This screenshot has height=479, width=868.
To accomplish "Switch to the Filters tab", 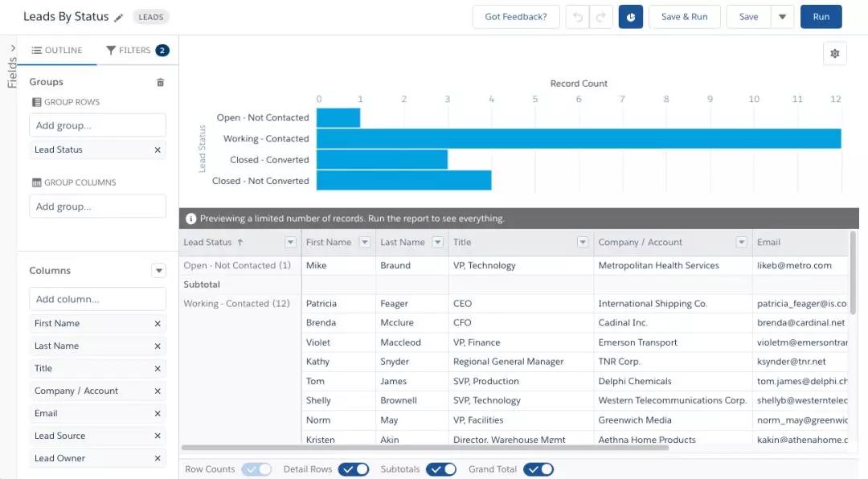I will tap(137, 51).
